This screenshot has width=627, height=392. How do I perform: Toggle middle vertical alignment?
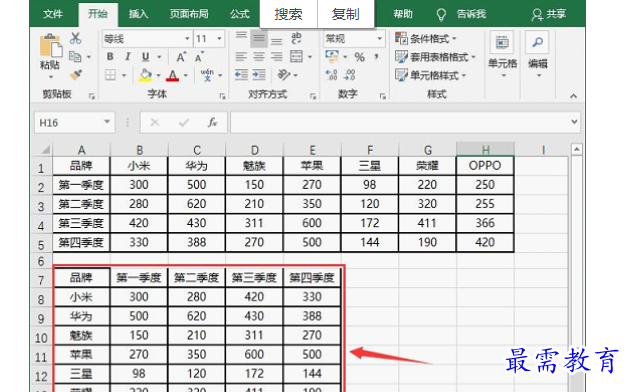pyautogui.click(x=259, y=38)
